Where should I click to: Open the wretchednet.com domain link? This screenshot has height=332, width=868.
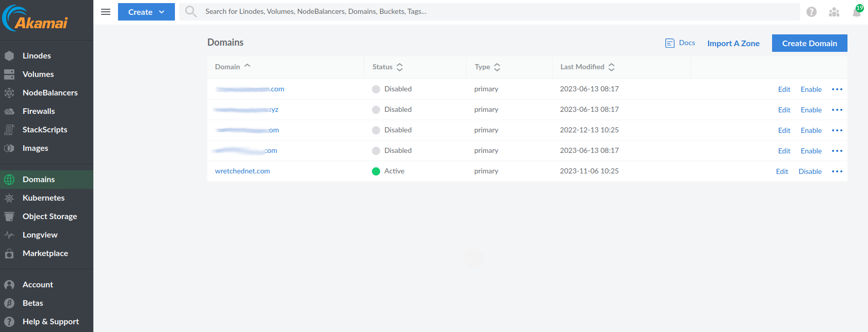pyautogui.click(x=242, y=171)
